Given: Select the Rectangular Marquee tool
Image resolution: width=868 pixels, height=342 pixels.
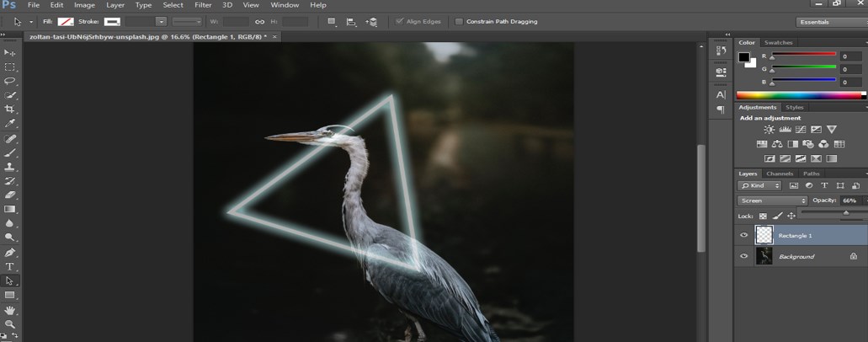Looking at the screenshot, I should [9, 67].
